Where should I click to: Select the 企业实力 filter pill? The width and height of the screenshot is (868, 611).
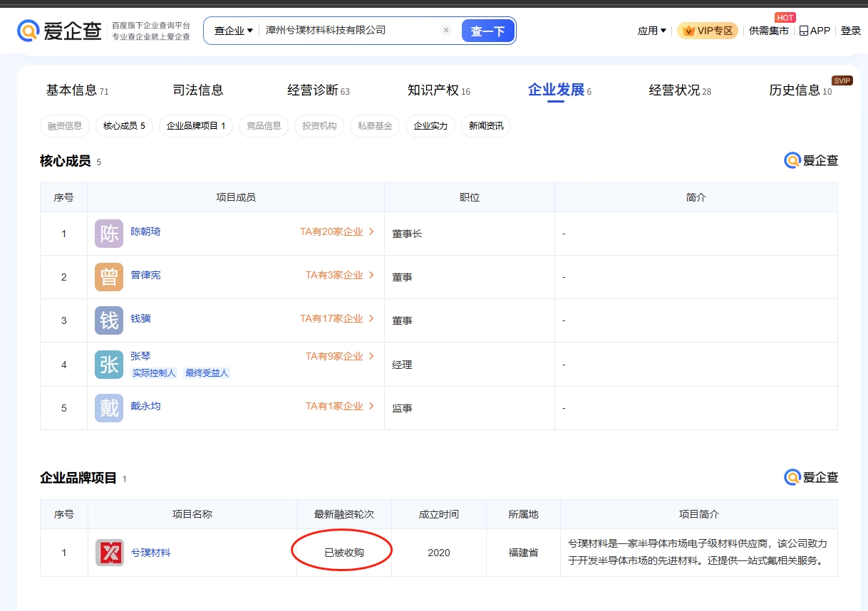click(x=430, y=126)
